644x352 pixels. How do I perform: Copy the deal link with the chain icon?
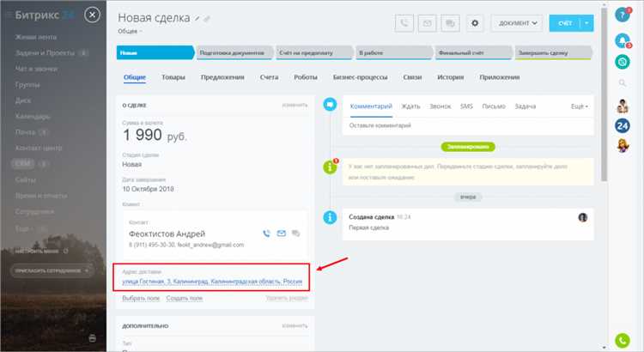click(x=207, y=19)
